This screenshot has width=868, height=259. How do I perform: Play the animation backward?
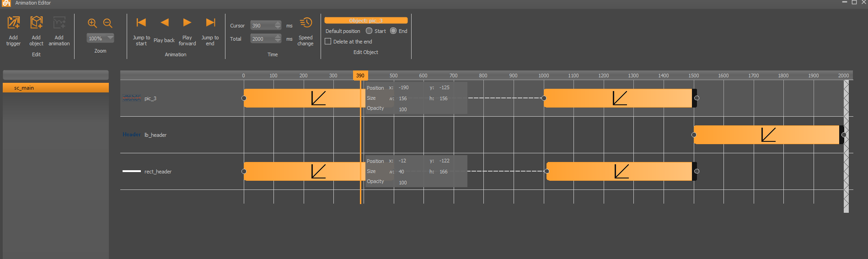point(165,22)
